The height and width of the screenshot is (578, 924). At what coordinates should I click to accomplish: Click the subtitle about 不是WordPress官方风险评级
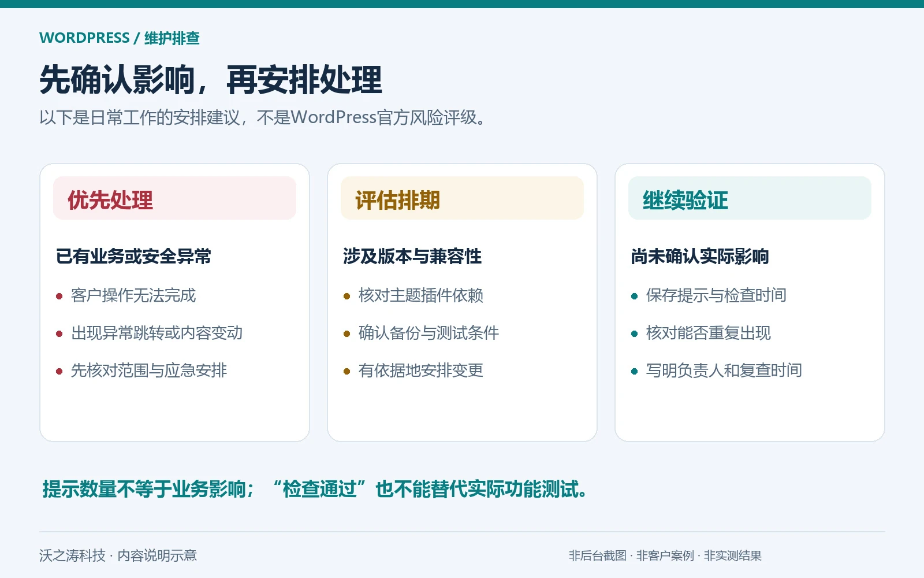pos(264,117)
